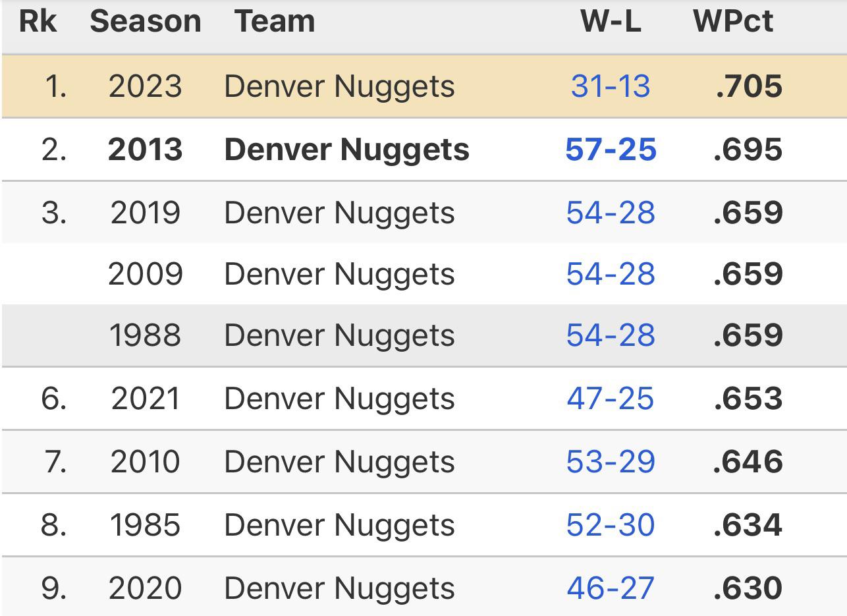Click the bold 57-25 record link
847x616 pixels.
(611, 150)
